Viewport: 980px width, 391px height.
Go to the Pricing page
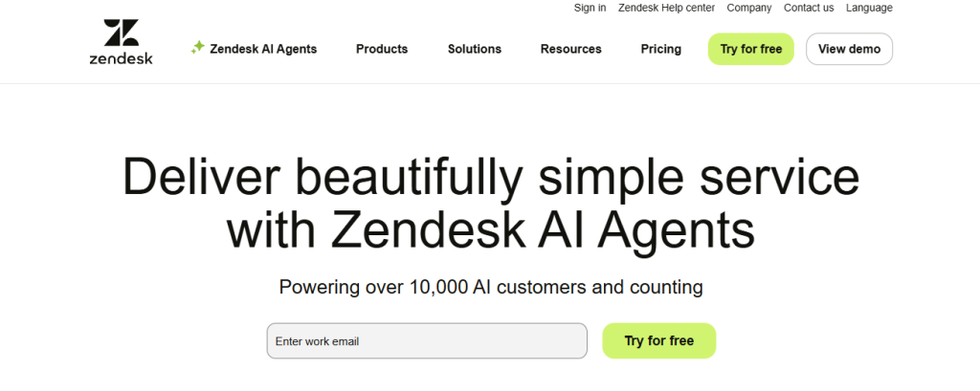pos(661,49)
